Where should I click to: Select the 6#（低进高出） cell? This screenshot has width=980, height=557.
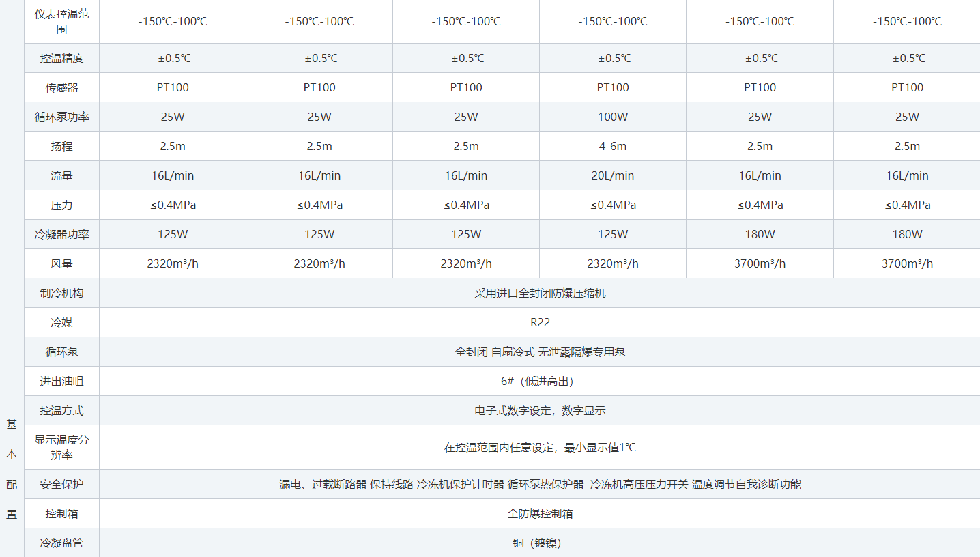click(x=539, y=381)
